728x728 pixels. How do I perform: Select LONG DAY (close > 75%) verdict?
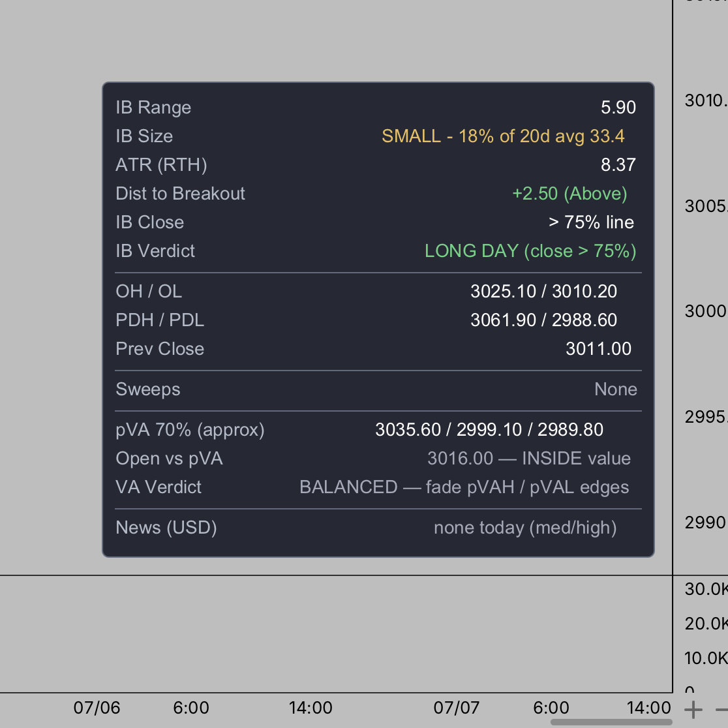pyautogui.click(x=530, y=251)
